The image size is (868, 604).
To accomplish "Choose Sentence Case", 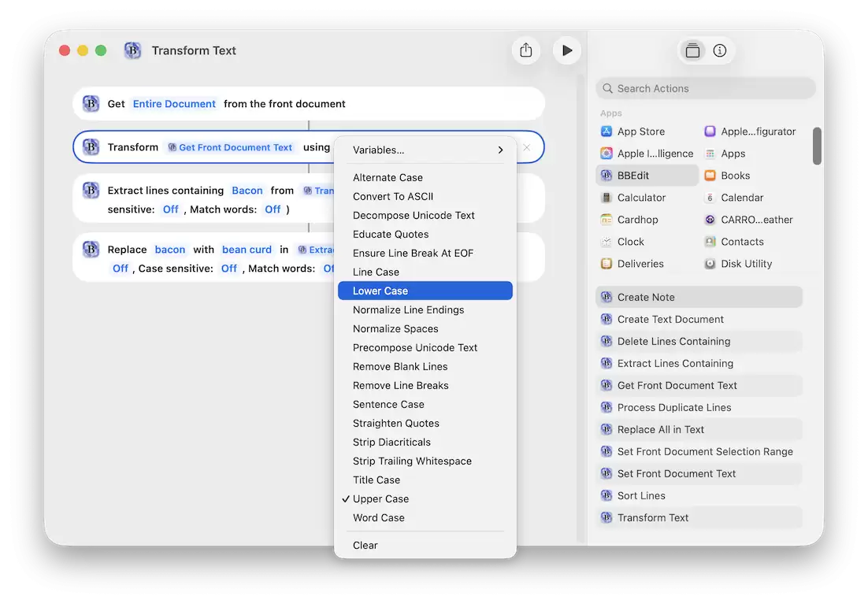I will pyautogui.click(x=425, y=404).
